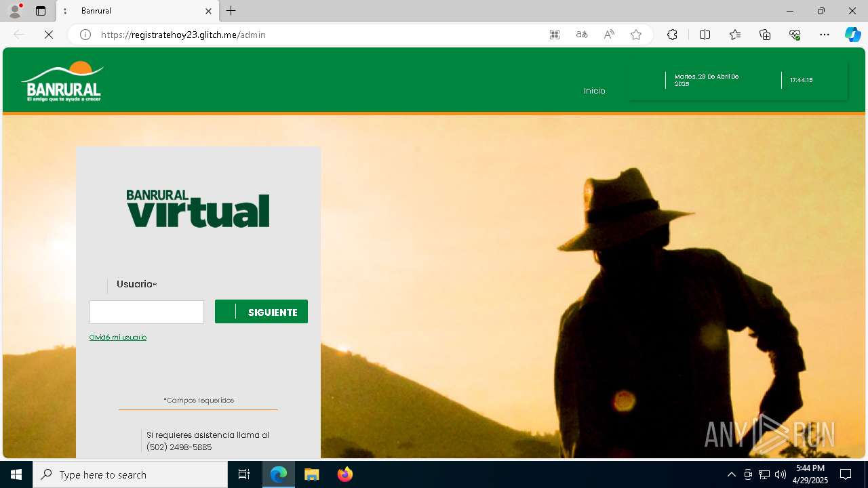Viewport: 868px width, 488px height.
Task: Open the tab actions menu icon
Action: pyautogui.click(x=41, y=11)
